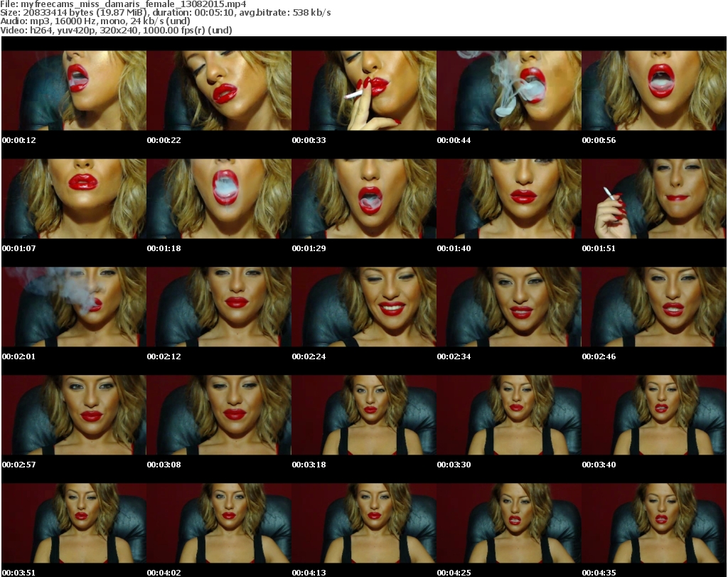The height and width of the screenshot is (577, 728).
Task: Click the timestamp label 00:00:56
Action: click(x=599, y=140)
